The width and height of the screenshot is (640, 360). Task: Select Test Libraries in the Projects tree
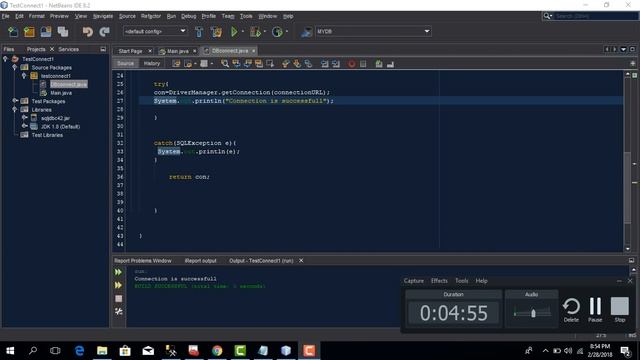tap(47, 135)
